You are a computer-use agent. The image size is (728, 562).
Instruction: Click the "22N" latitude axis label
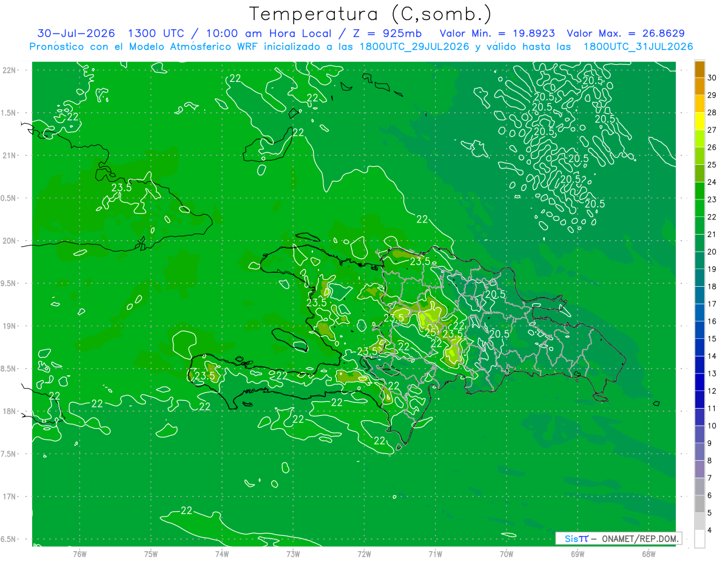click(x=10, y=70)
